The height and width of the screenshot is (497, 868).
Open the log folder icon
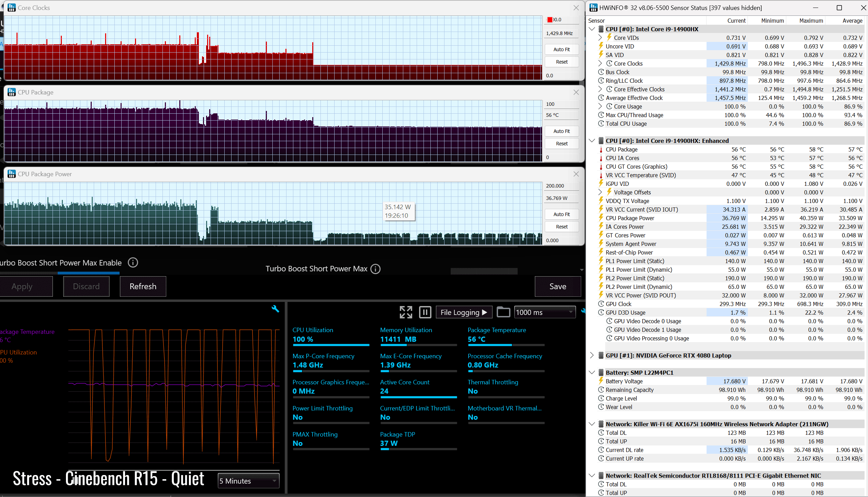click(503, 312)
